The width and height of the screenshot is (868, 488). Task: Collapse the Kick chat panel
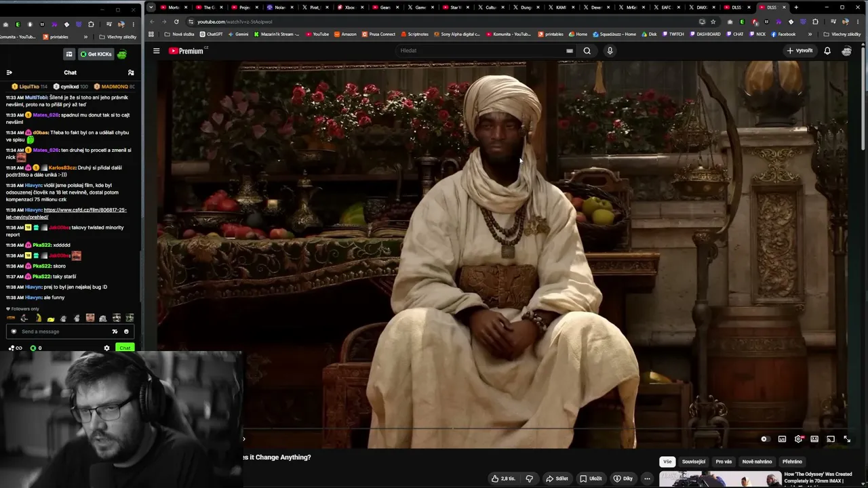click(9, 73)
